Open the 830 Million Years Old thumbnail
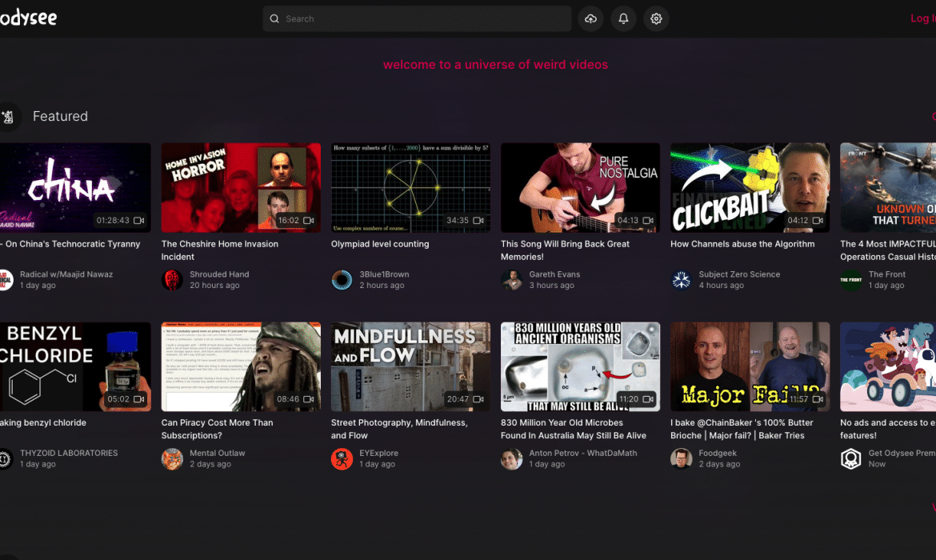 580,366
